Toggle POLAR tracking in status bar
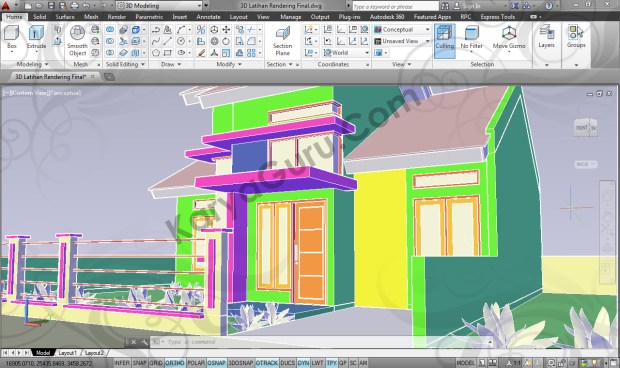Image resolution: width=620 pixels, height=368 pixels. pyautogui.click(x=196, y=362)
